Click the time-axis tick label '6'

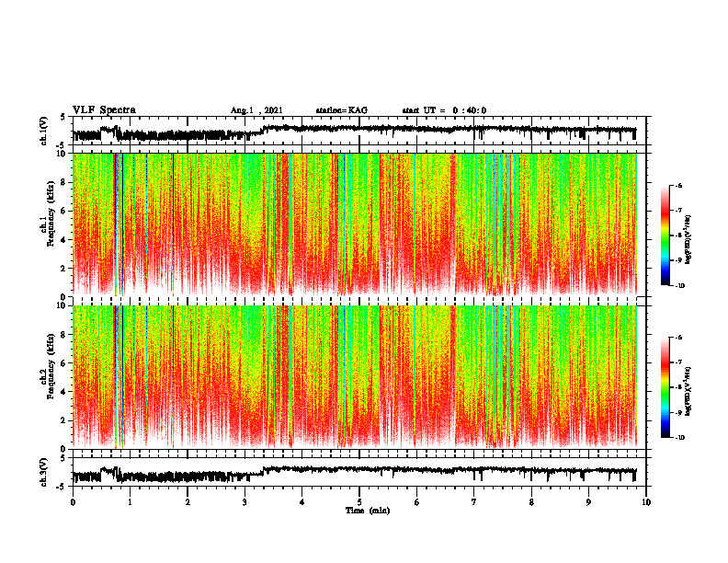click(x=416, y=502)
